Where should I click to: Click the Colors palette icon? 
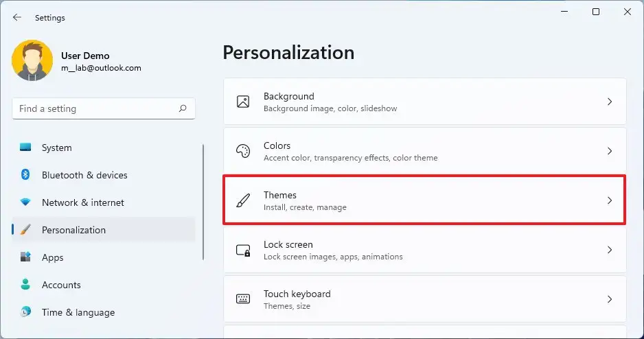243,151
